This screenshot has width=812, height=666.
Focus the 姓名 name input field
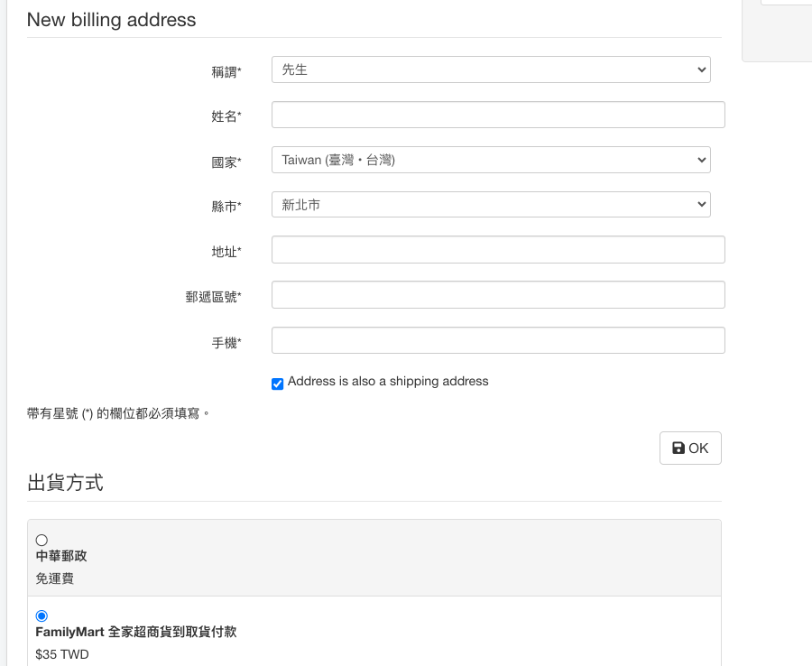point(498,115)
